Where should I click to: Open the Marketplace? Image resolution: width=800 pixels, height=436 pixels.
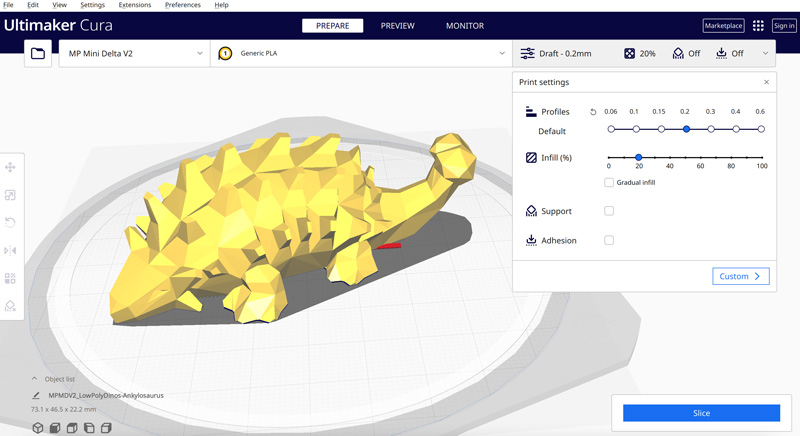[723, 25]
